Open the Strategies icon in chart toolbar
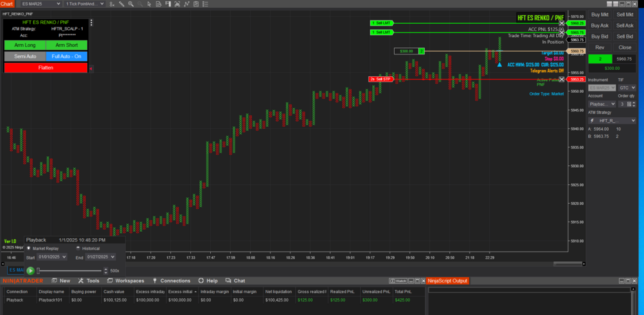 click(196, 4)
